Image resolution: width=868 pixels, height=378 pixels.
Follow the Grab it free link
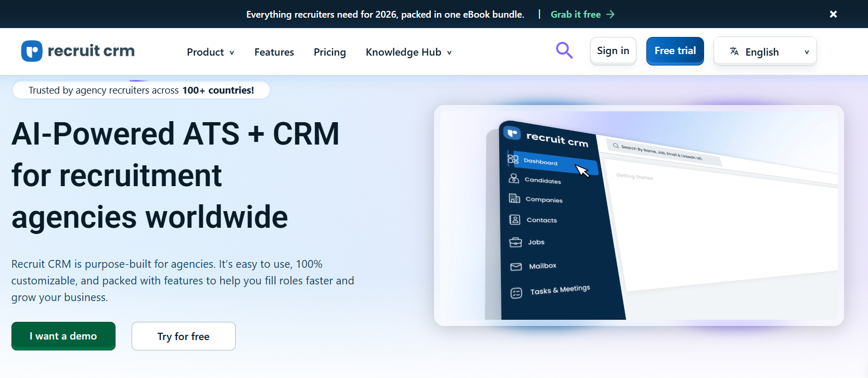(583, 15)
